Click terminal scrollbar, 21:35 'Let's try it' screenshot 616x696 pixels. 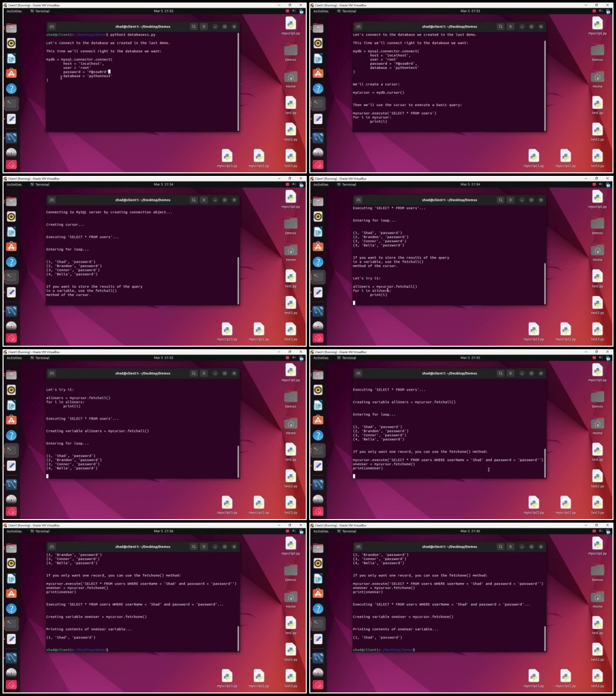click(238, 461)
